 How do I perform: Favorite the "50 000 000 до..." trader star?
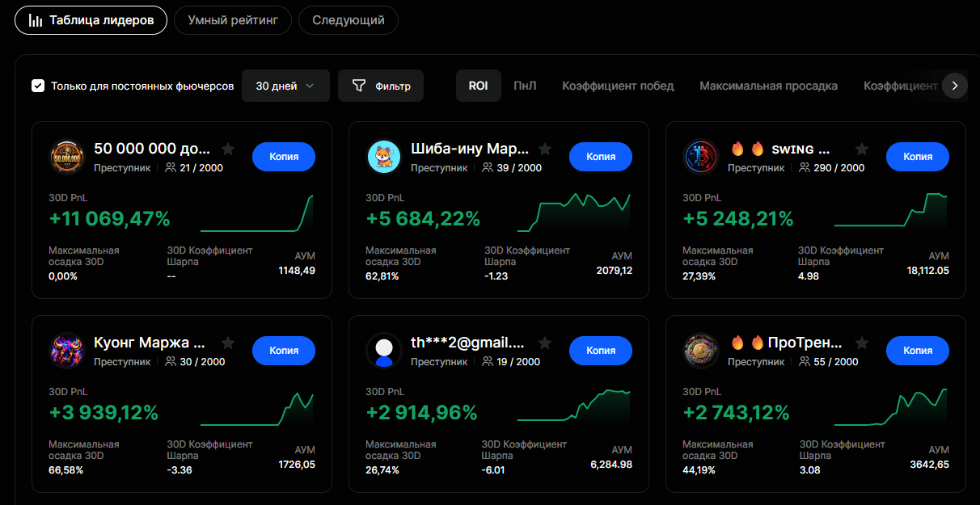tap(228, 149)
